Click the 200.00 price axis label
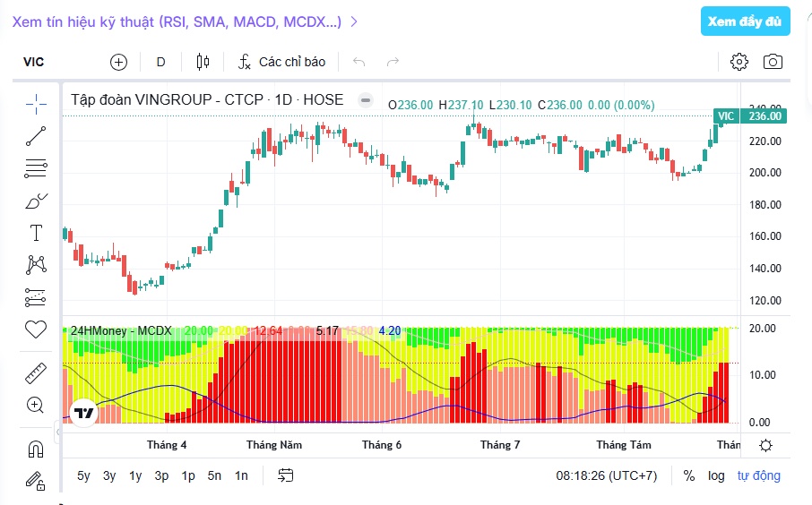 pyautogui.click(x=764, y=173)
